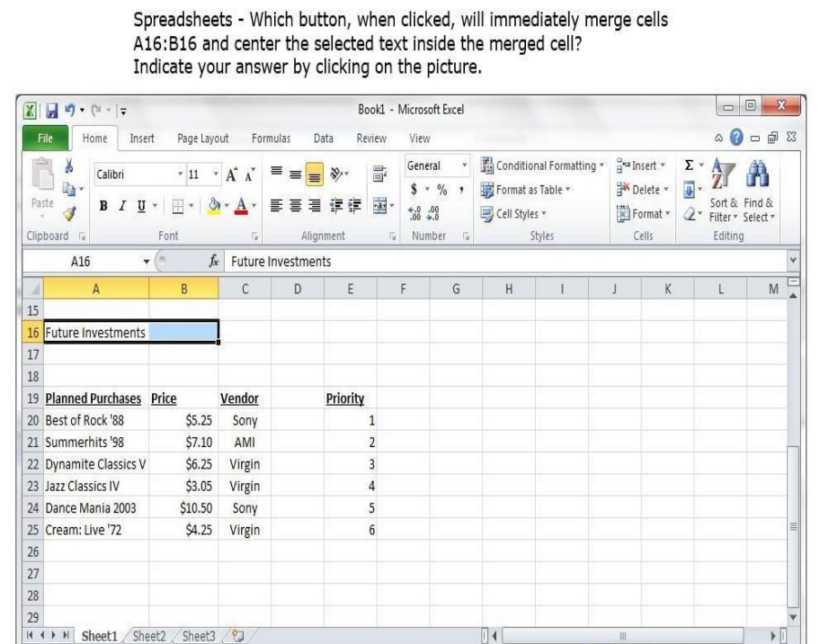Click the Save icon in quick access toolbar

pos(51,111)
